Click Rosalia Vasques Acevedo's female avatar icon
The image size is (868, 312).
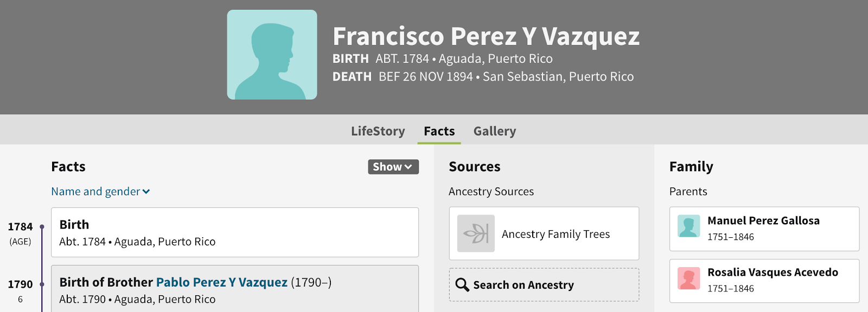point(688,279)
